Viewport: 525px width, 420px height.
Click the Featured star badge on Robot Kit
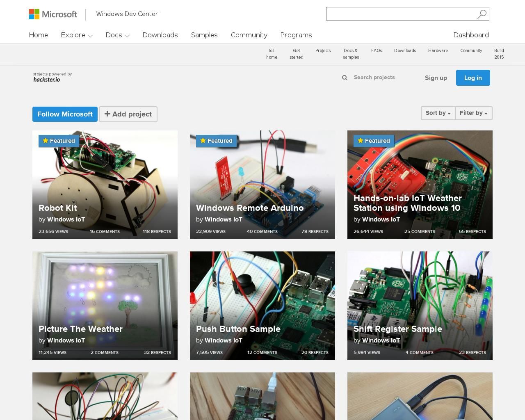point(59,141)
